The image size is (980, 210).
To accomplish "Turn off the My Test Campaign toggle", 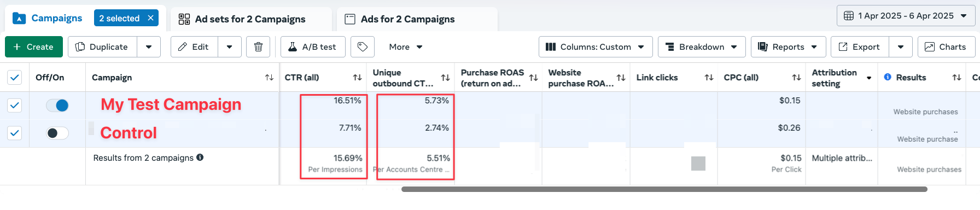I will click(57, 105).
